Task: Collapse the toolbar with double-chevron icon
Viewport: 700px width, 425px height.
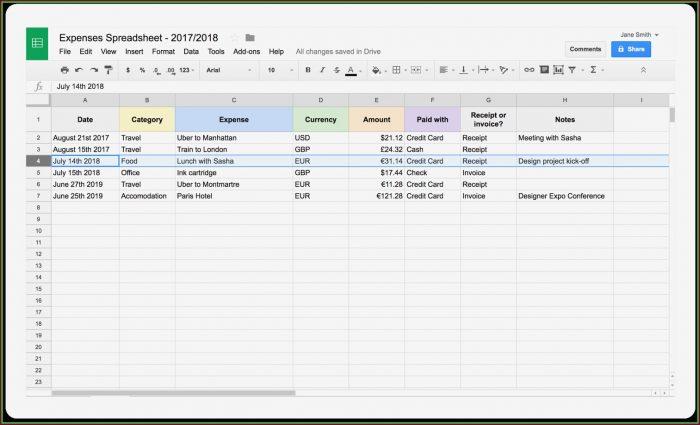Action: (x=643, y=70)
